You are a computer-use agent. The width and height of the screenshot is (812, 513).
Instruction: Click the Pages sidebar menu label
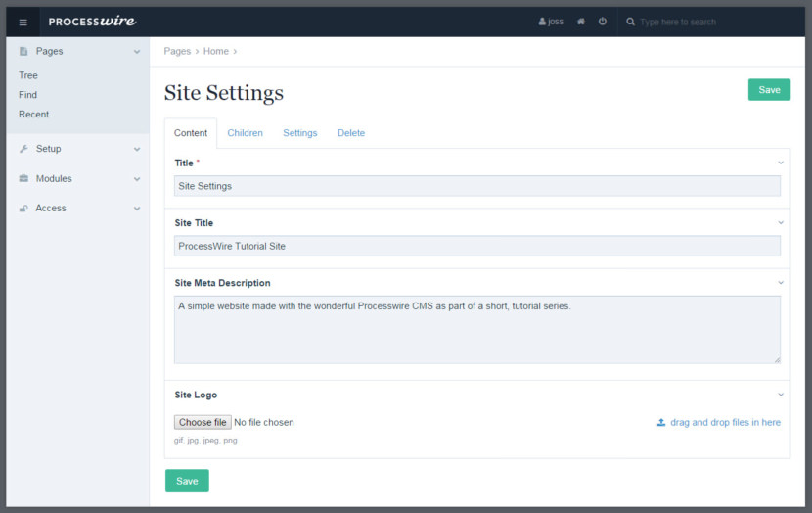click(49, 51)
